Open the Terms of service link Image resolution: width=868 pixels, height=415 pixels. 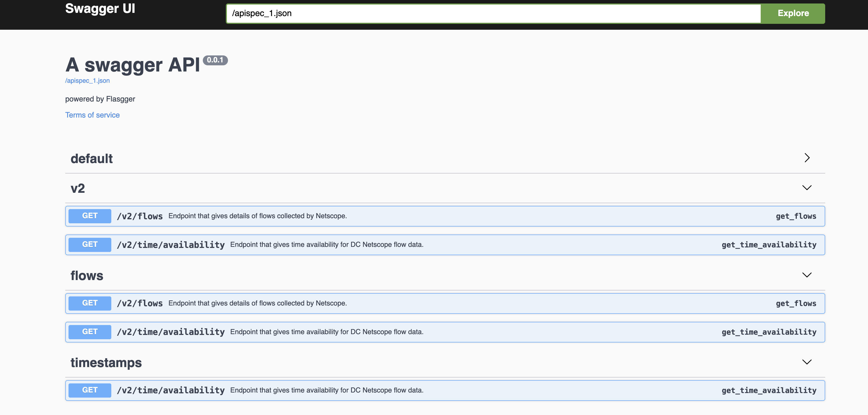pyautogui.click(x=92, y=115)
